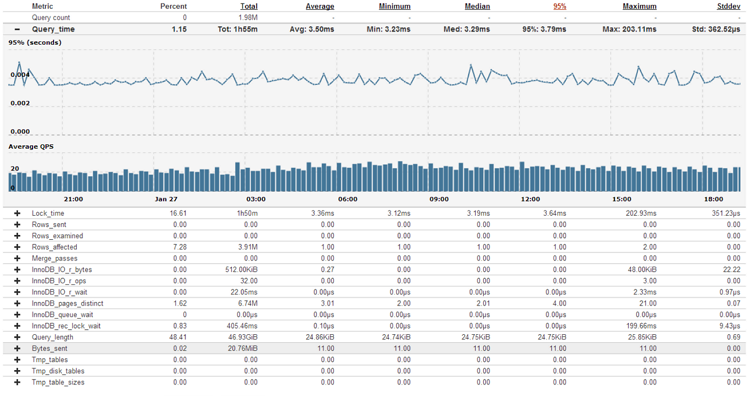This screenshot has height=396, width=750.
Task: Click the 46.93GiB Query_length total
Action: pyautogui.click(x=243, y=337)
